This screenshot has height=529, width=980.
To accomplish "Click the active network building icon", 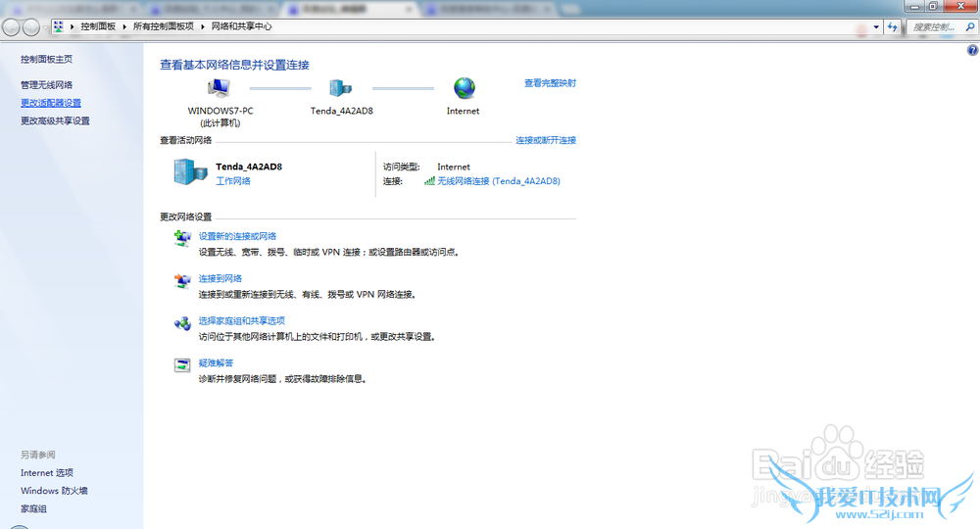I will point(191,171).
